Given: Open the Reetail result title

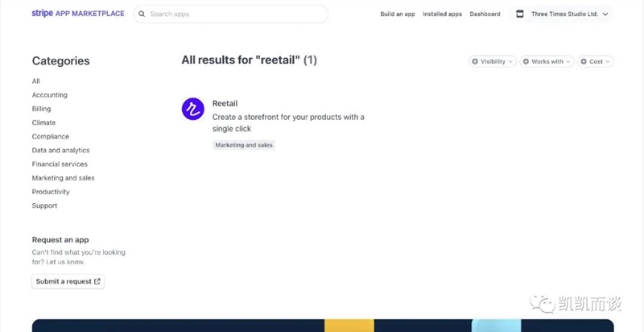Looking at the screenshot, I should pos(225,103).
